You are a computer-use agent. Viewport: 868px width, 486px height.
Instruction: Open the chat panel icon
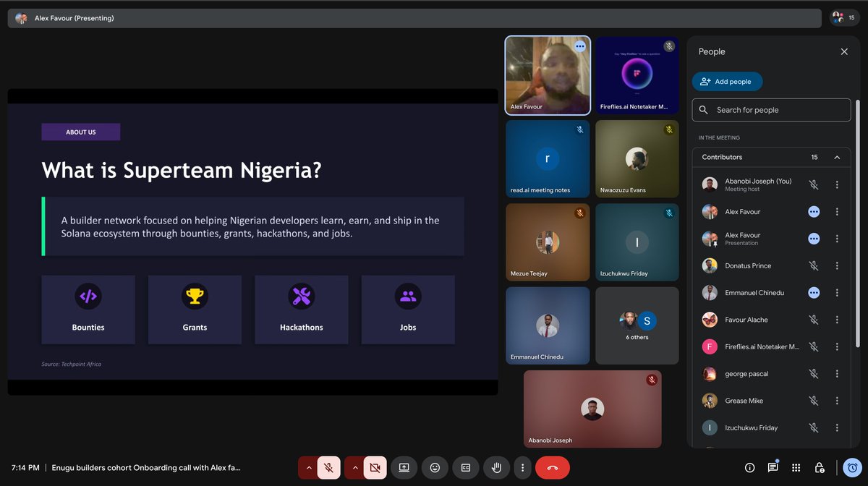pos(773,468)
